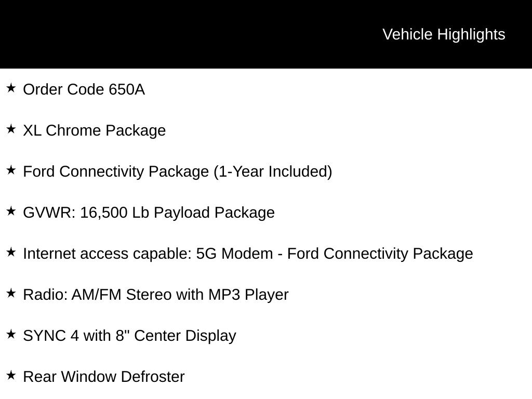Click the black header banner

[x=266, y=34]
